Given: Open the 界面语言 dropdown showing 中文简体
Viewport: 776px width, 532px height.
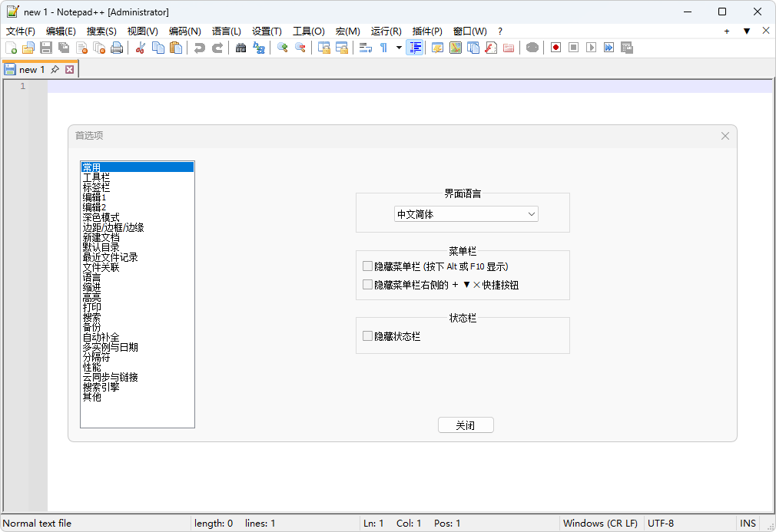Looking at the screenshot, I should pyautogui.click(x=466, y=214).
